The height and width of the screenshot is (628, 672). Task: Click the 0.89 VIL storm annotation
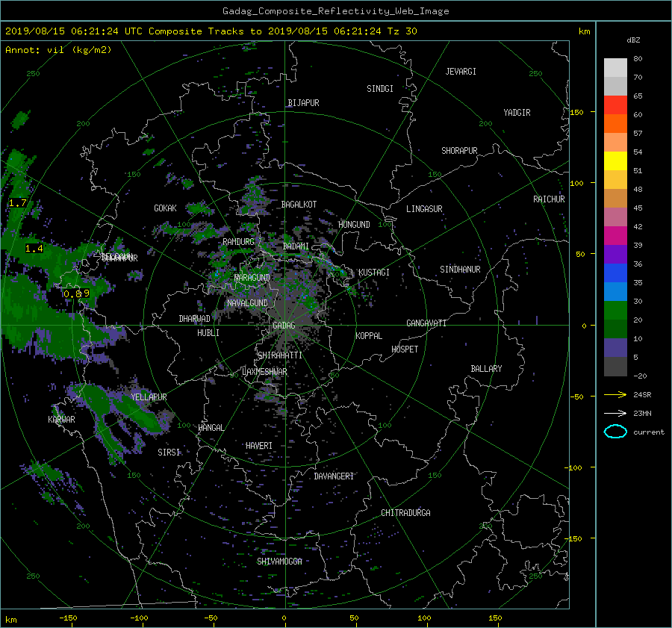point(76,293)
